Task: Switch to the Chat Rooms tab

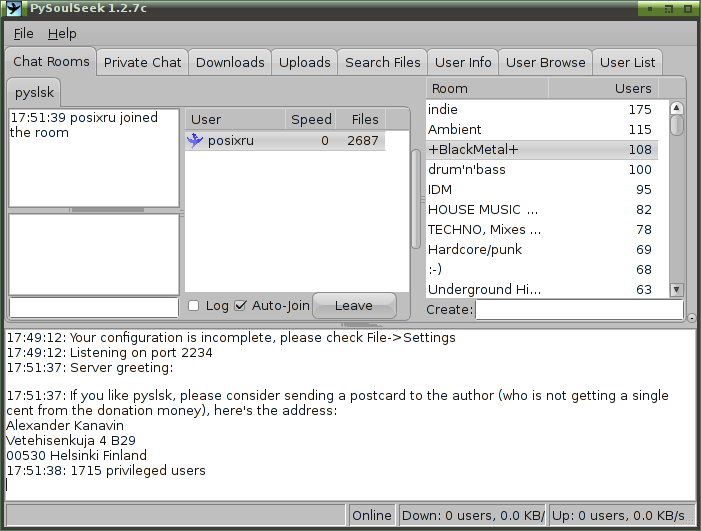Action: tap(51, 61)
